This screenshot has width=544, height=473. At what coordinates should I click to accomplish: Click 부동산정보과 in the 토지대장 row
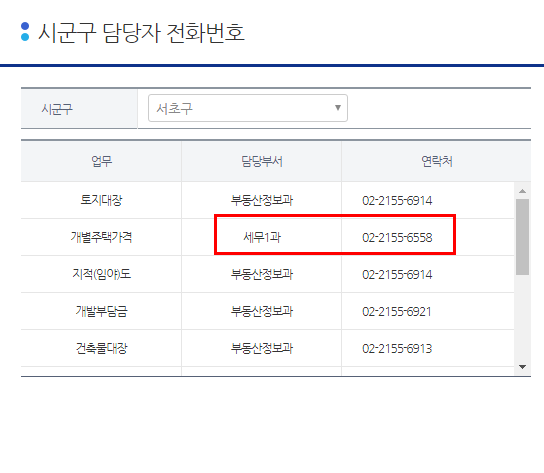[x=262, y=200]
